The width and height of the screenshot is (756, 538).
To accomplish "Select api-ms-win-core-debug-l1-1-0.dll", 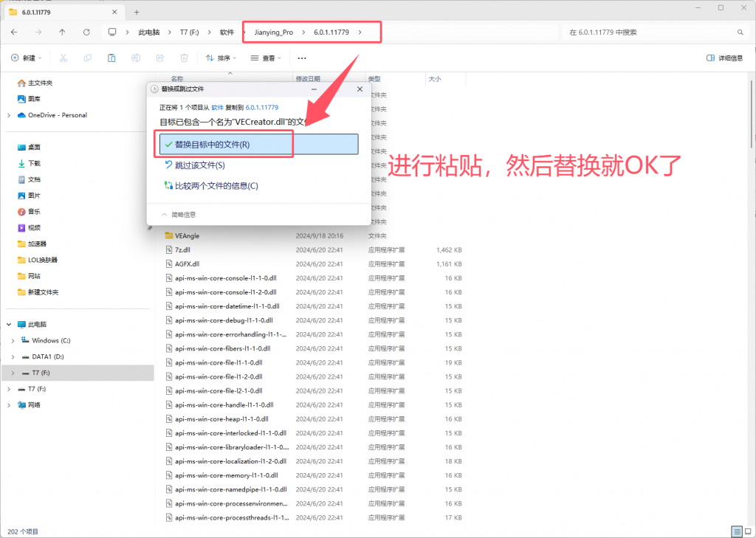I will 224,320.
